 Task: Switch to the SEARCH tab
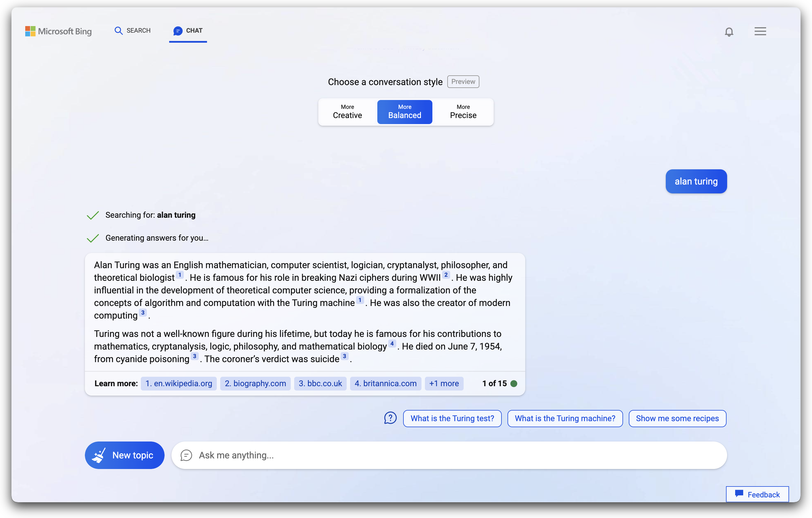click(x=138, y=31)
